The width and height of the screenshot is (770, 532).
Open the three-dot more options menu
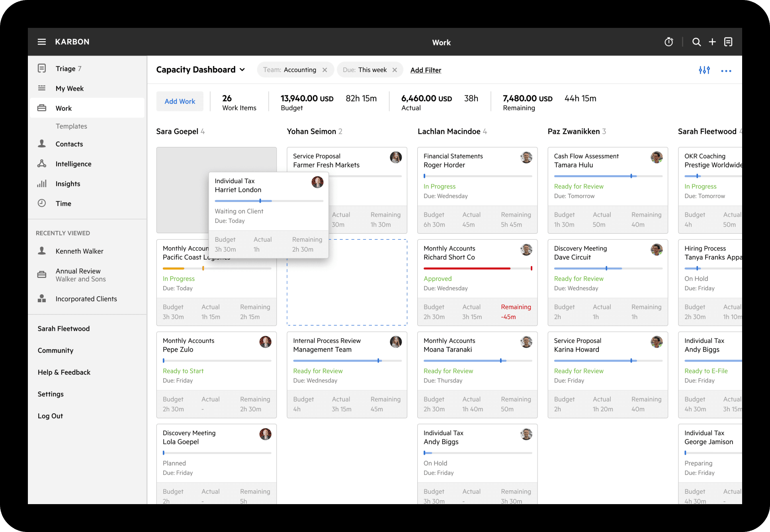pyautogui.click(x=726, y=71)
